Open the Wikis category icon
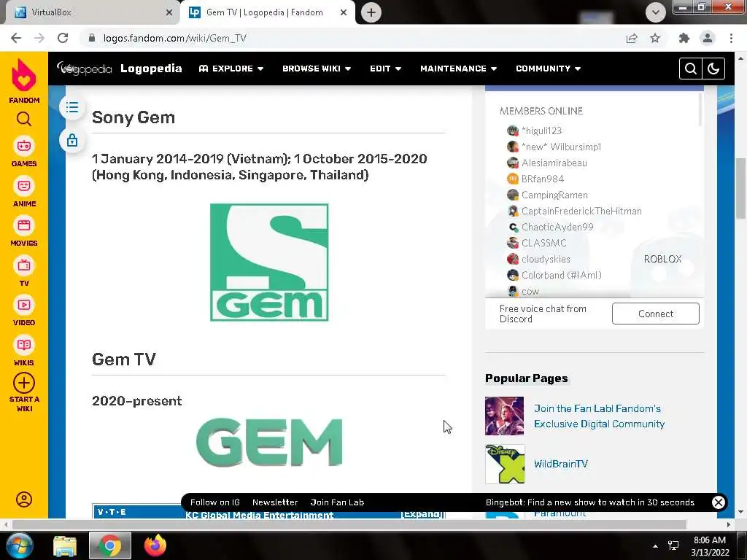 point(24,345)
